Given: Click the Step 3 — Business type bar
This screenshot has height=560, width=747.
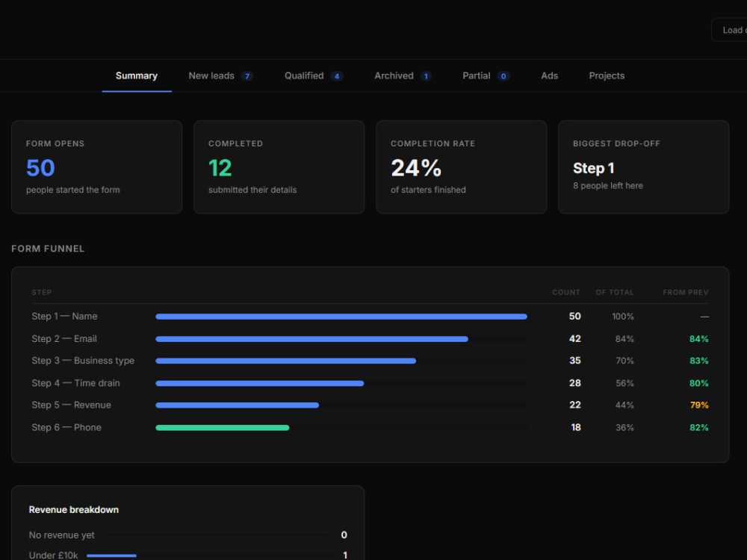Looking at the screenshot, I should click(x=286, y=361).
